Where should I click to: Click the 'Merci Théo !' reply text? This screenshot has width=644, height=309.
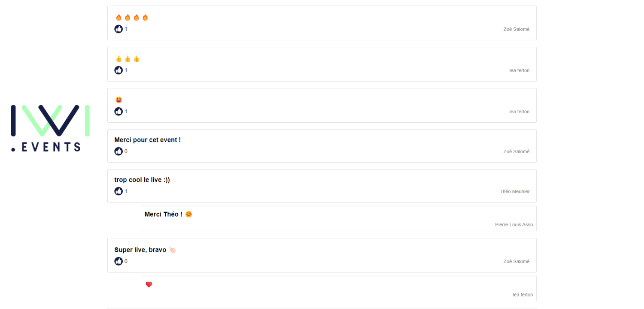(164, 214)
